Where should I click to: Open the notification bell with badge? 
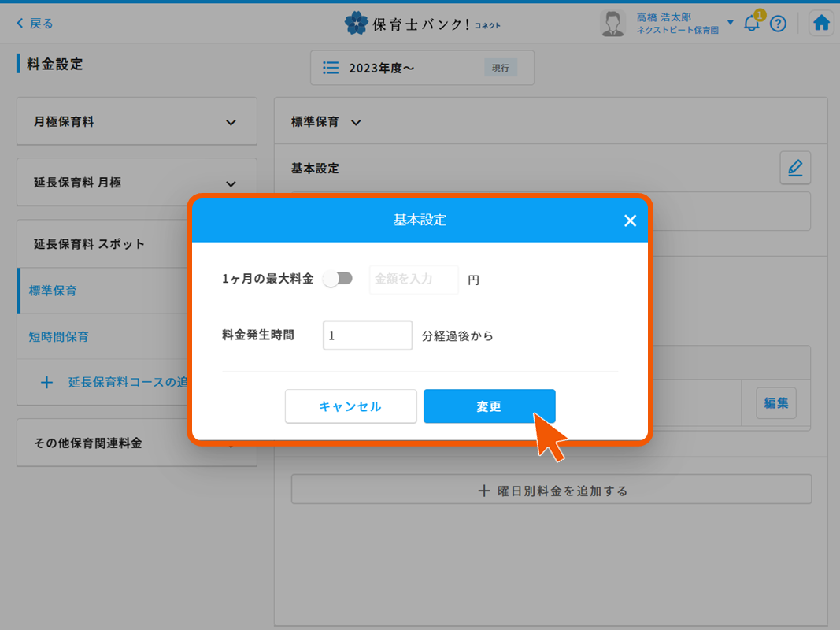coord(750,24)
